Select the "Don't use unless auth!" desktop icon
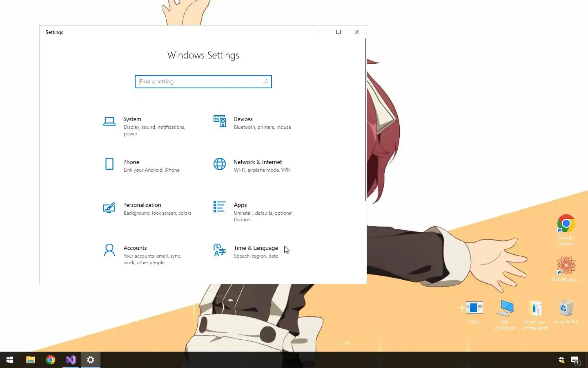This screenshot has height=368, width=588. tap(535, 315)
